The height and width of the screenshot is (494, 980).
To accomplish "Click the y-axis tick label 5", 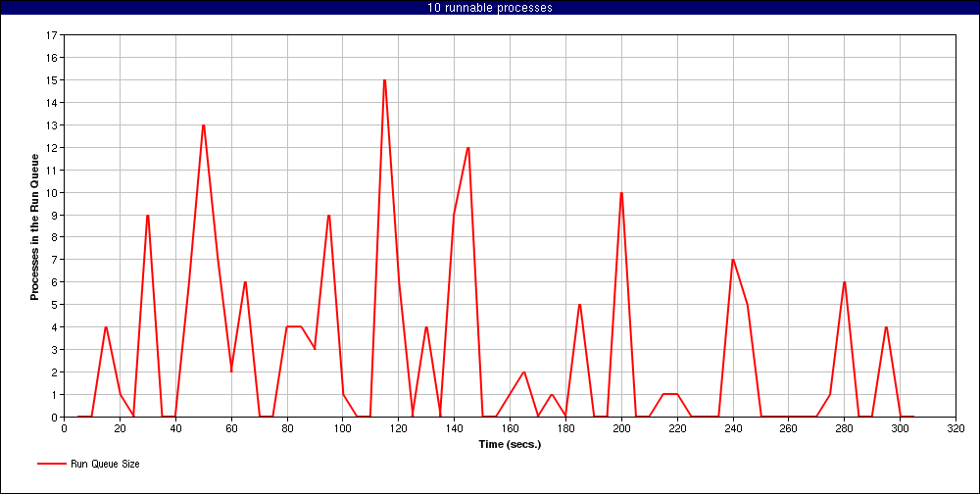I will [55, 305].
